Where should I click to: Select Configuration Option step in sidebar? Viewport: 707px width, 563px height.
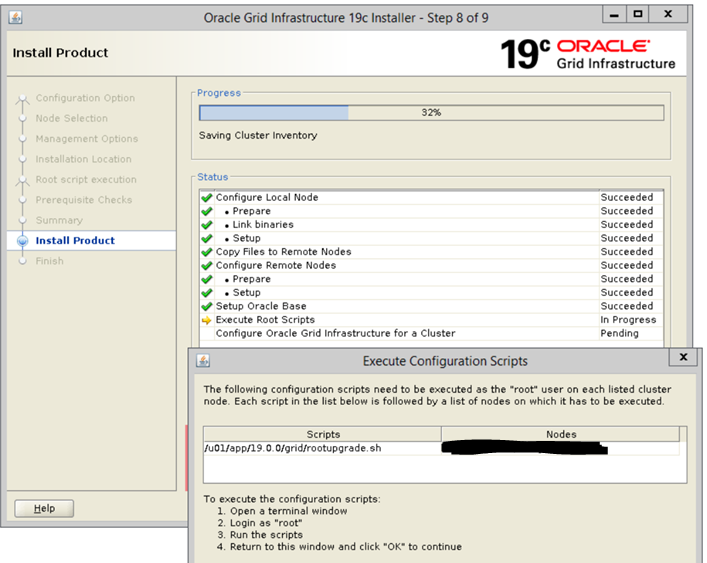(x=85, y=98)
